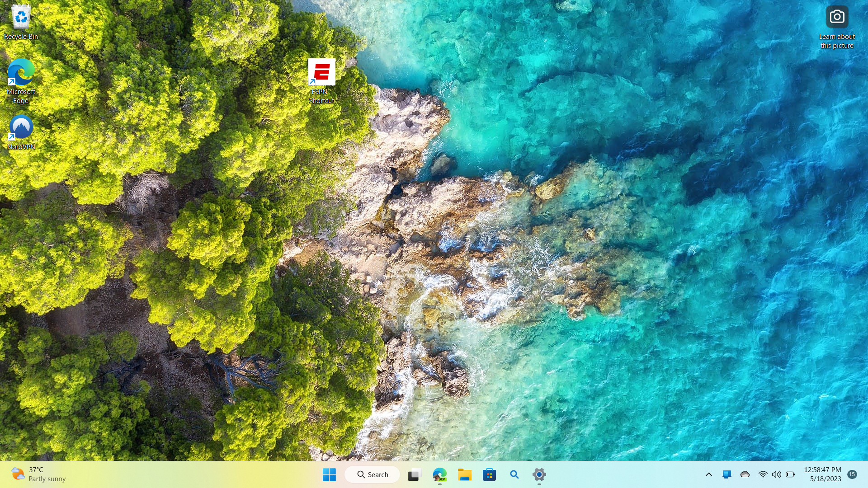Open Edge Dev from the taskbar
The height and width of the screenshot is (488, 868).
439,474
